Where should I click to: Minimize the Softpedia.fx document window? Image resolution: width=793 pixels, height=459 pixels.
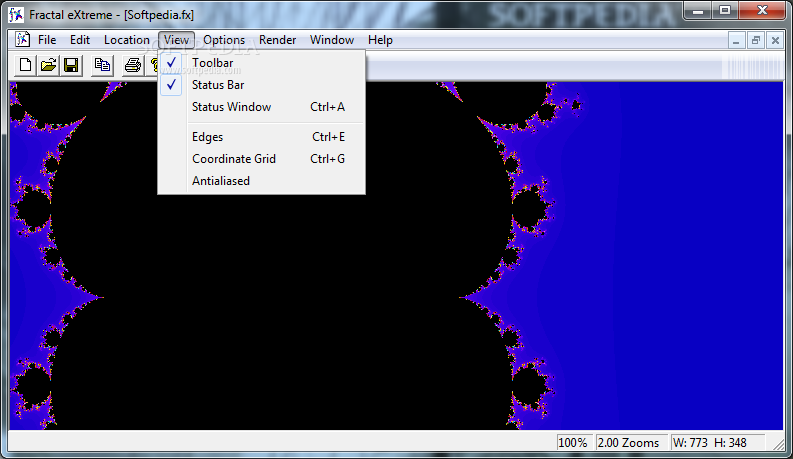[736, 40]
